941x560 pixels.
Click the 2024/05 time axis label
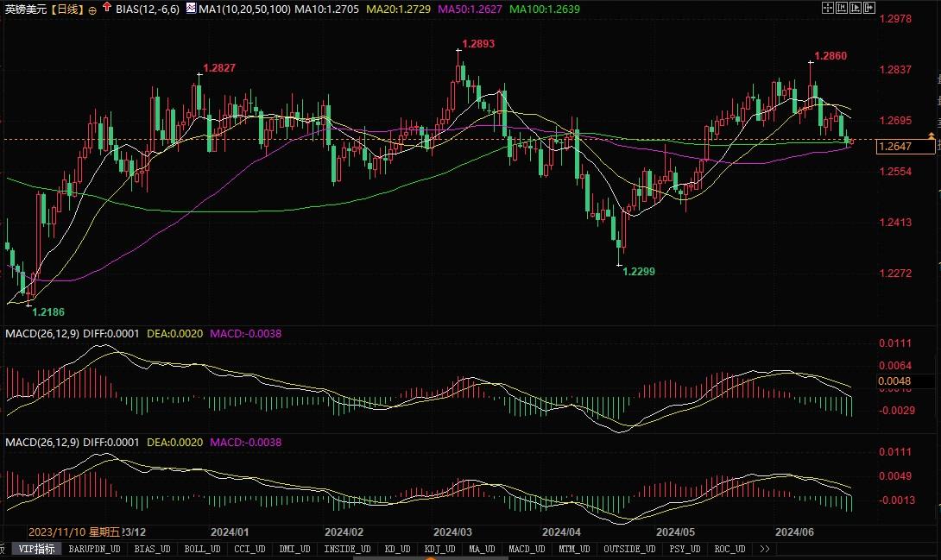tap(675, 532)
